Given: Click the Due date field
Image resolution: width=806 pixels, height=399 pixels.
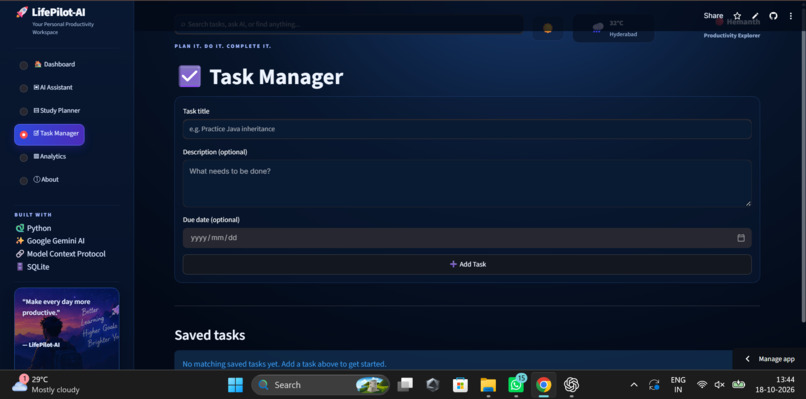Looking at the screenshot, I should [x=467, y=238].
